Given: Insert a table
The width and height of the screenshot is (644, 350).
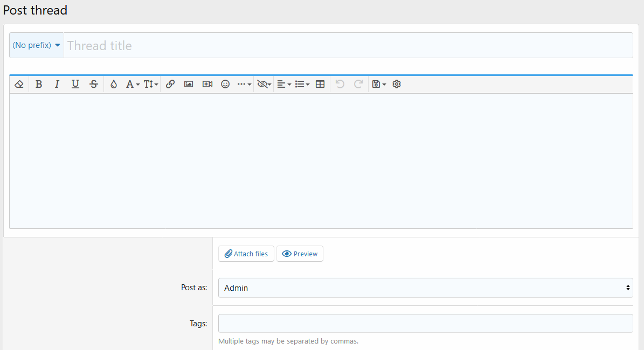Looking at the screenshot, I should tap(320, 84).
